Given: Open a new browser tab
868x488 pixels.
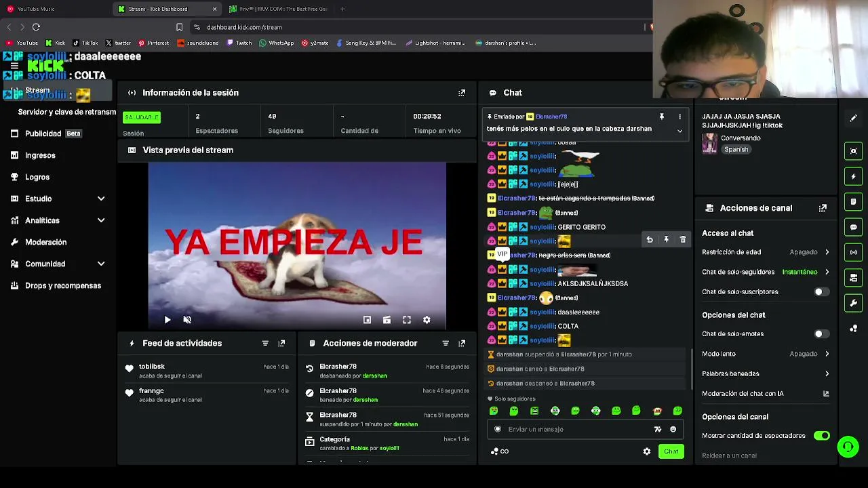Looking at the screenshot, I should coord(342,9).
